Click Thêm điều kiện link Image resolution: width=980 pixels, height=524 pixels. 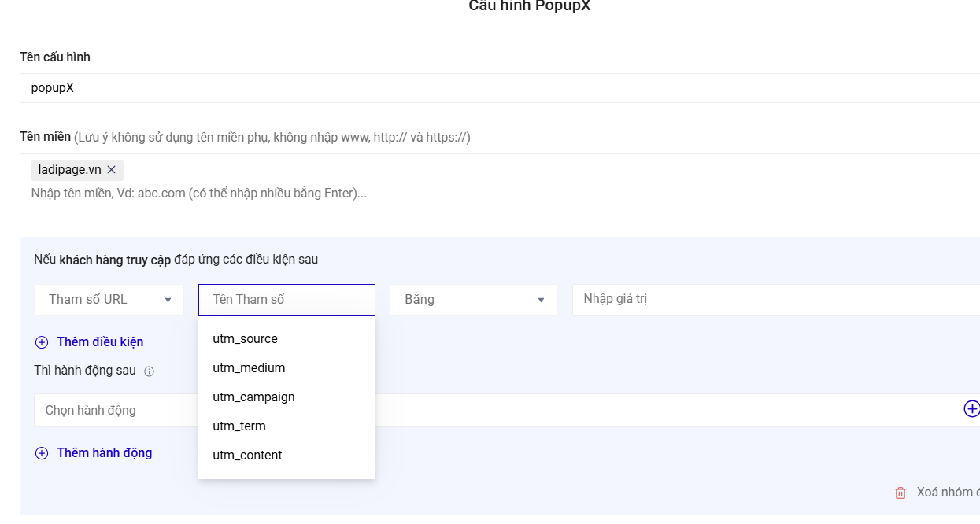[x=100, y=342]
